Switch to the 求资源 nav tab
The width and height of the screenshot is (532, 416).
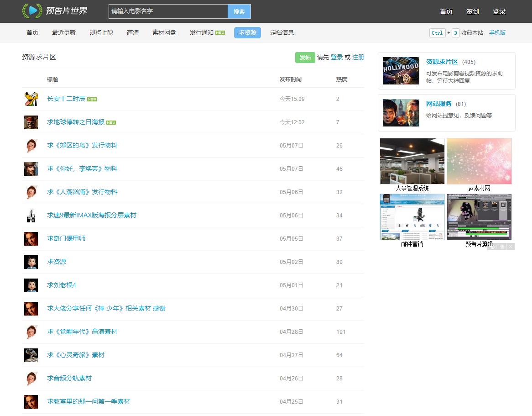coord(247,33)
